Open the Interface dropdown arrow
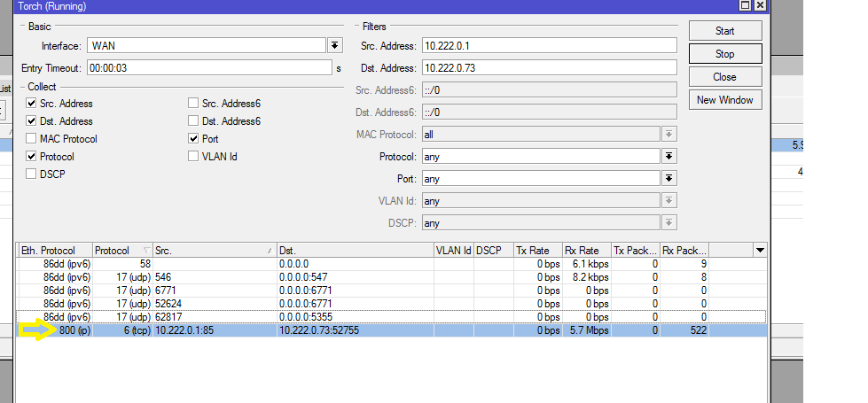The height and width of the screenshot is (403, 868). click(x=334, y=45)
